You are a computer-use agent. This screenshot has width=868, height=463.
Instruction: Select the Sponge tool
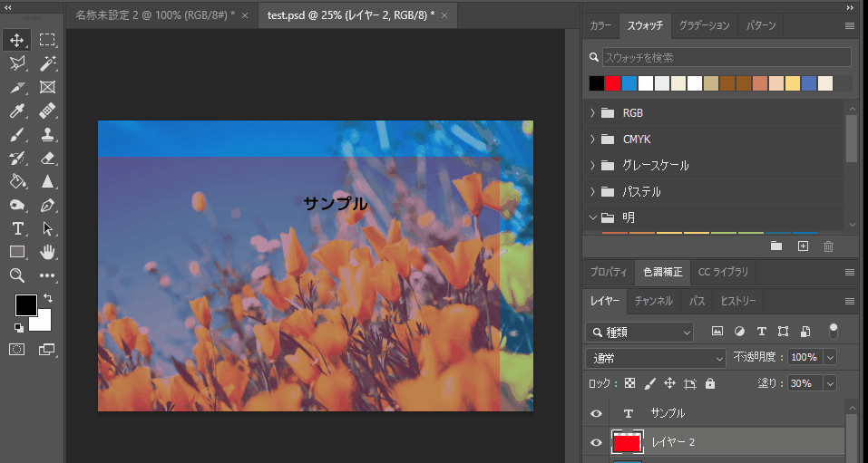click(16, 206)
